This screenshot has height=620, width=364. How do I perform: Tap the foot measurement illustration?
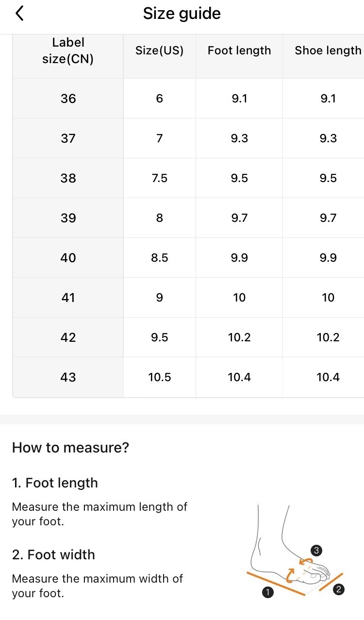coord(296,551)
